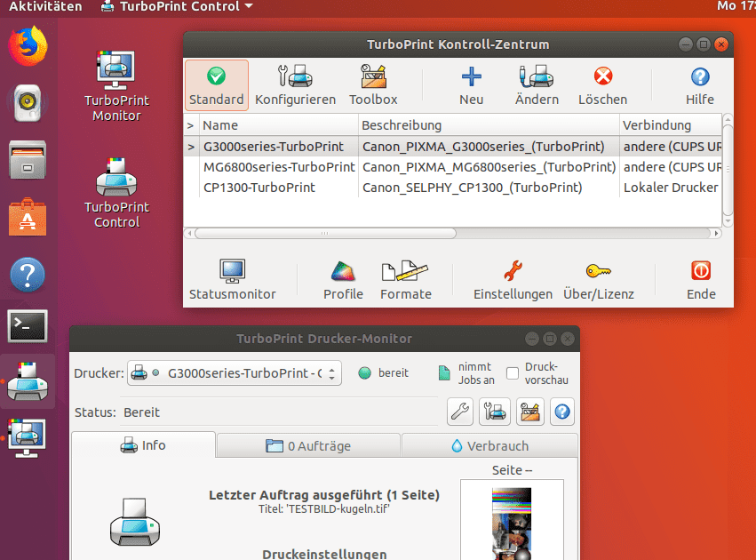Image resolution: width=756 pixels, height=560 pixels.
Task: Click large printer icon in Info tab
Action: 135,523
